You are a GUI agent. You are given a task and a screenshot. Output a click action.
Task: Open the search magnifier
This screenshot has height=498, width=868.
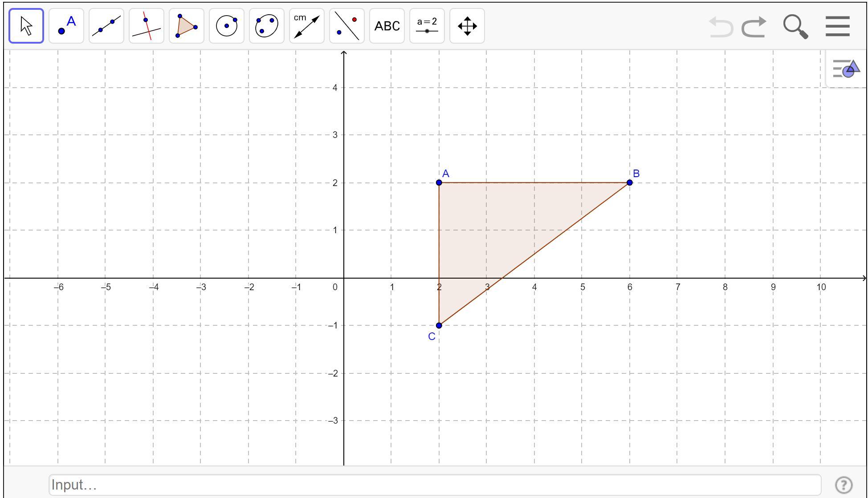pos(795,27)
